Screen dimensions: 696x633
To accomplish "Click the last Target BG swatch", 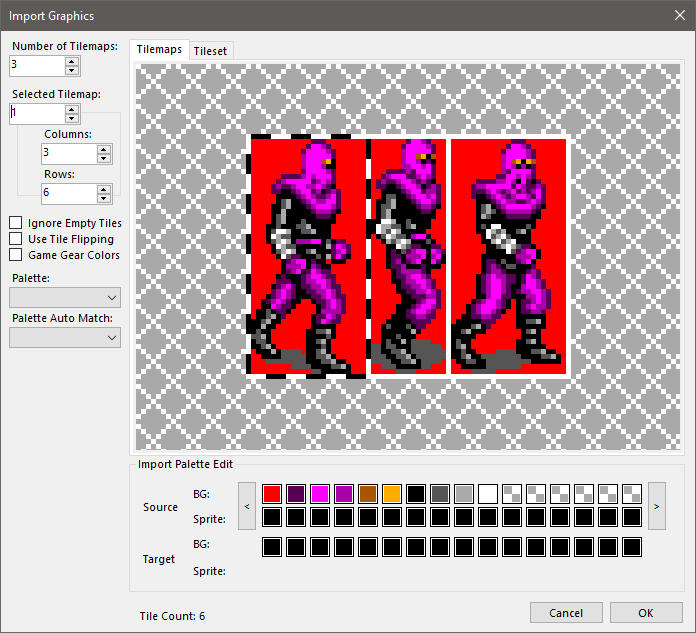I will pyautogui.click(x=632, y=547).
